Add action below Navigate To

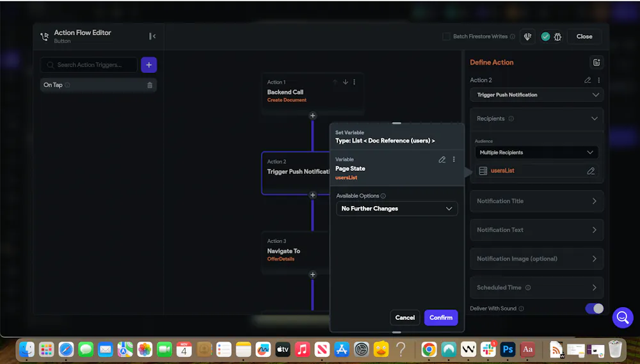pyautogui.click(x=313, y=274)
